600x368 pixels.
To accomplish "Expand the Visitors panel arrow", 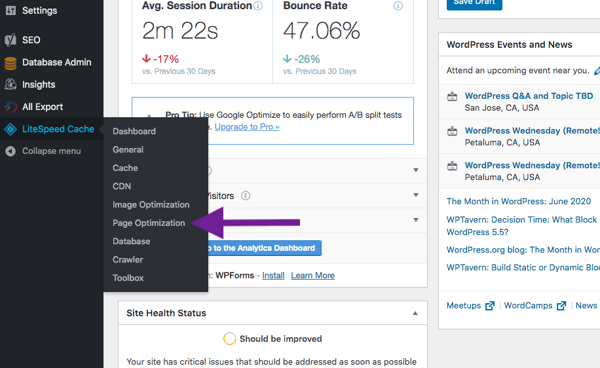I will (x=416, y=195).
